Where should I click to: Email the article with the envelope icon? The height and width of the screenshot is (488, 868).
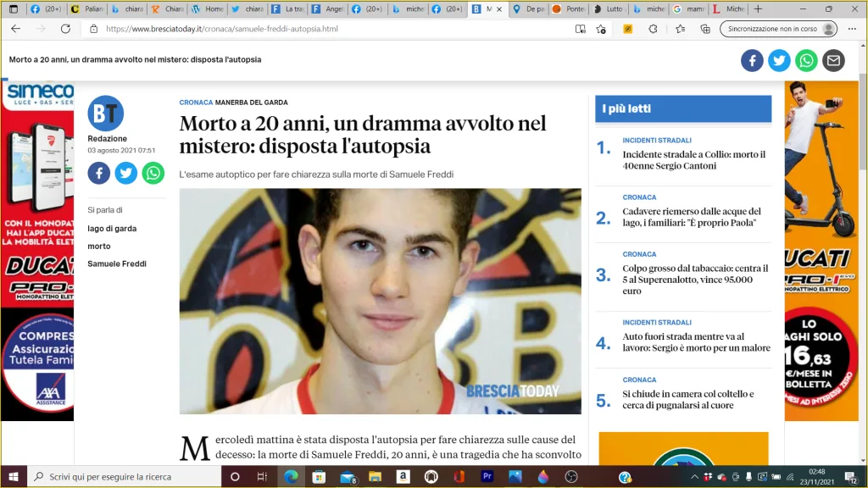click(833, 60)
